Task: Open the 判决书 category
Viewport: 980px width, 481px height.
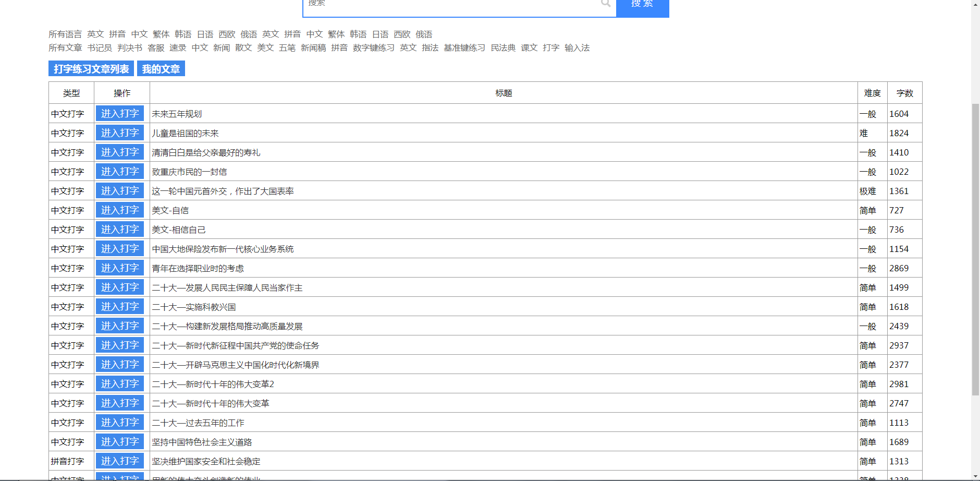Action: [x=130, y=48]
